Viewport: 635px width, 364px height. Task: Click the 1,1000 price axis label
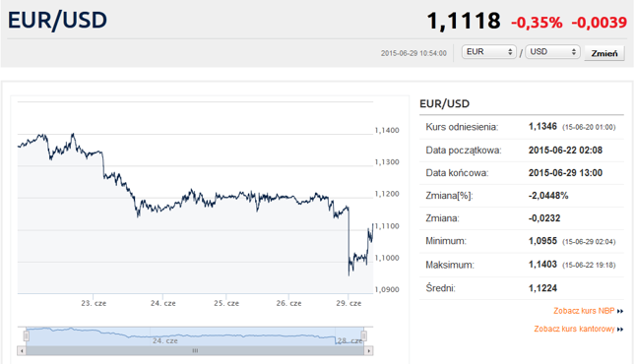coord(387,258)
